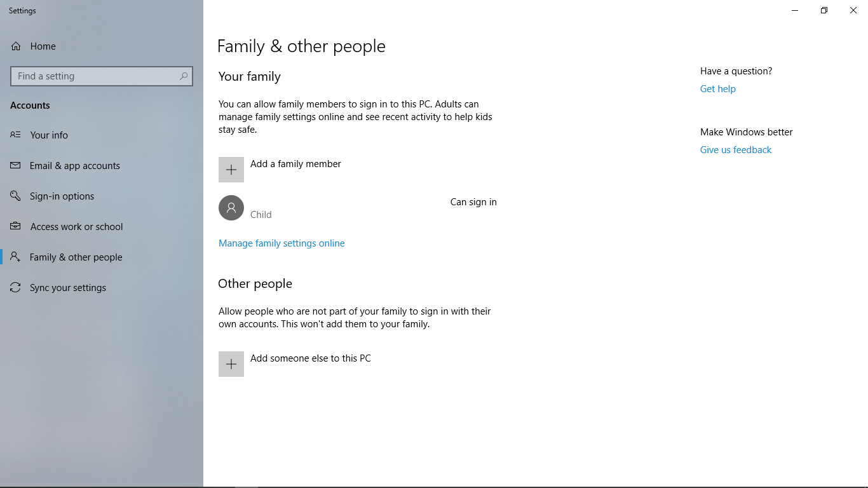Click the Child account avatar

(231, 208)
